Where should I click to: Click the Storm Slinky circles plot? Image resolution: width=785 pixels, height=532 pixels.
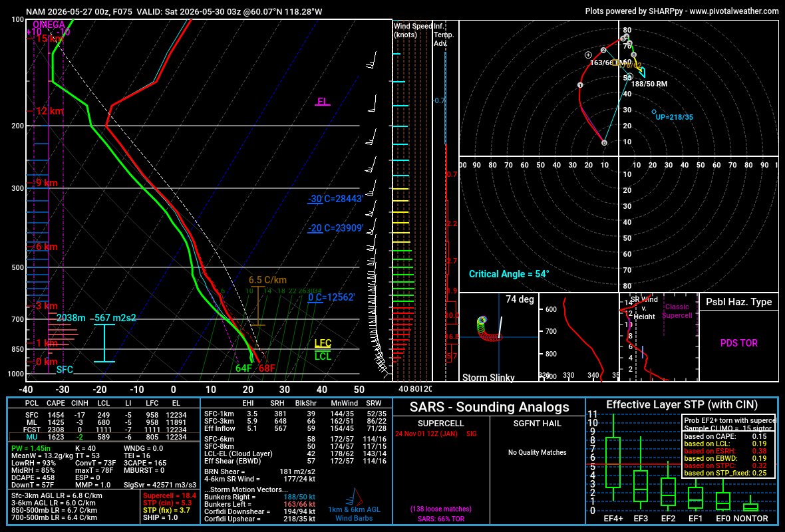coord(488,329)
